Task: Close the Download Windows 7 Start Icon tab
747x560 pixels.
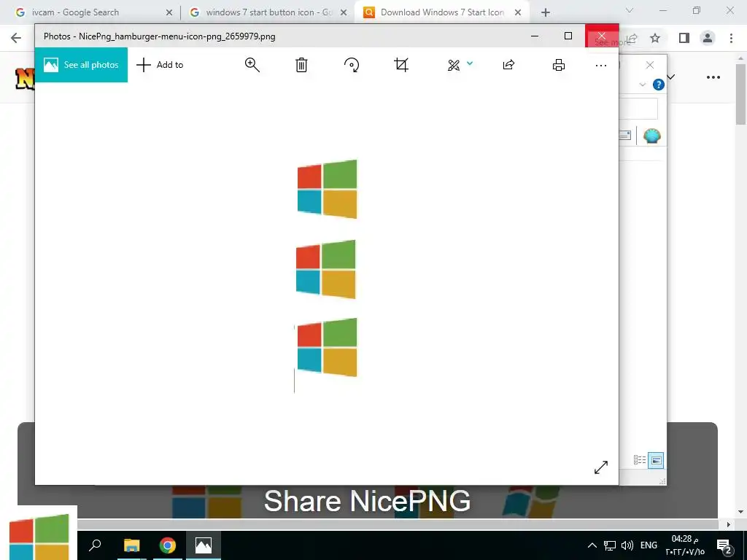Action: (x=518, y=12)
